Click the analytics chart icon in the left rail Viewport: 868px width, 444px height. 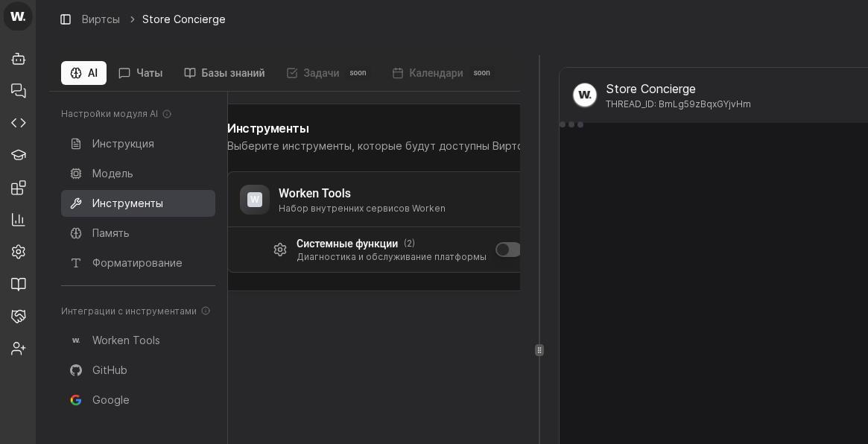click(18, 220)
